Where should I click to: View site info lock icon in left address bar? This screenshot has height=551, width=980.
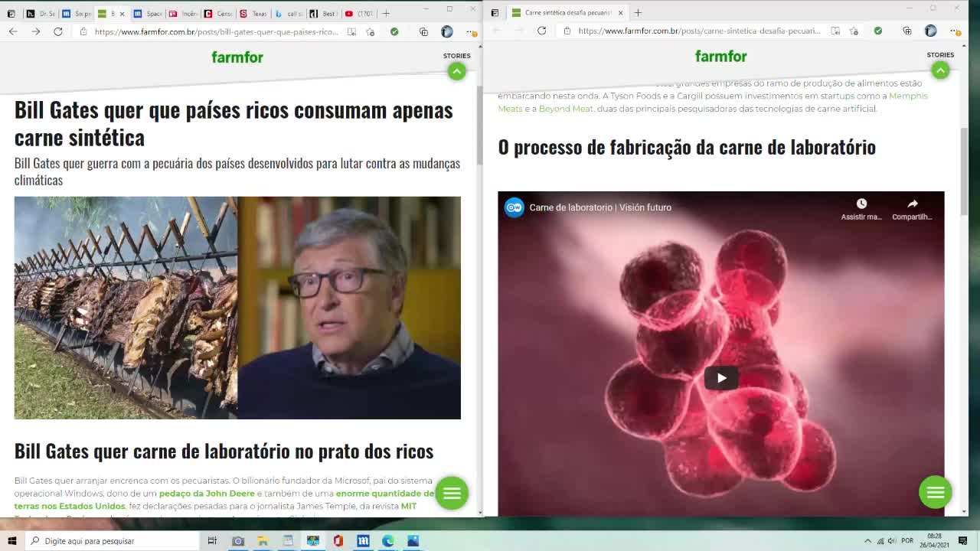click(83, 31)
